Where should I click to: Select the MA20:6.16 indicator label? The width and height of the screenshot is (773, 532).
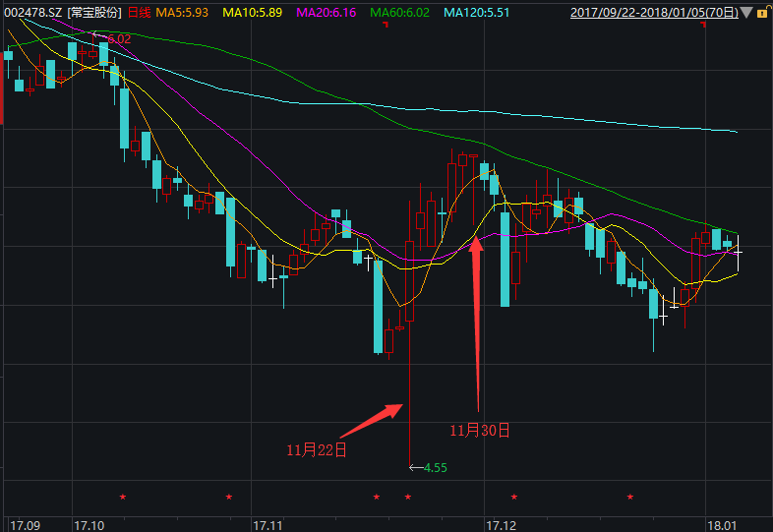329,13
